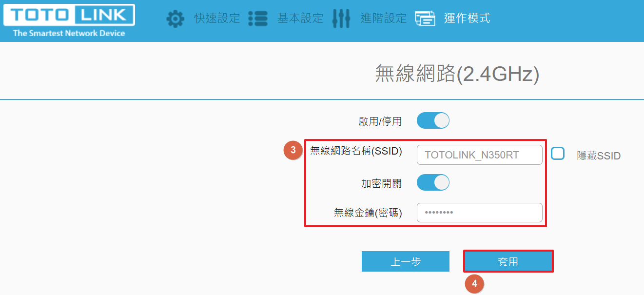This screenshot has width=644, height=295.
Task: Toggle the 啟用/停用 wireless switch
Action: click(433, 120)
